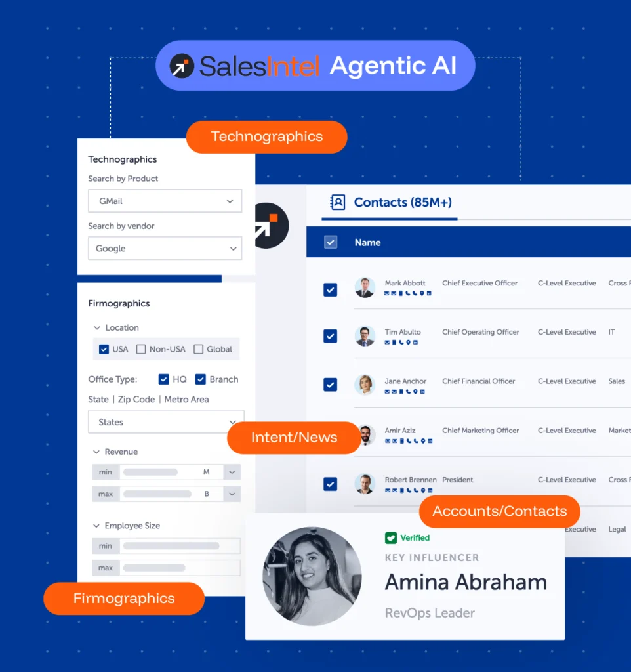Uncheck Mark Abbott's row checkbox

pyautogui.click(x=331, y=290)
